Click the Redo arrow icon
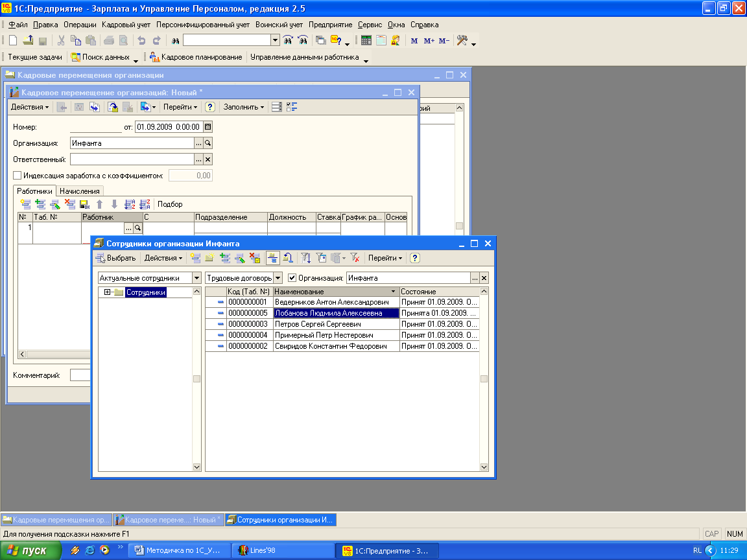747x560 pixels. (156, 40)
